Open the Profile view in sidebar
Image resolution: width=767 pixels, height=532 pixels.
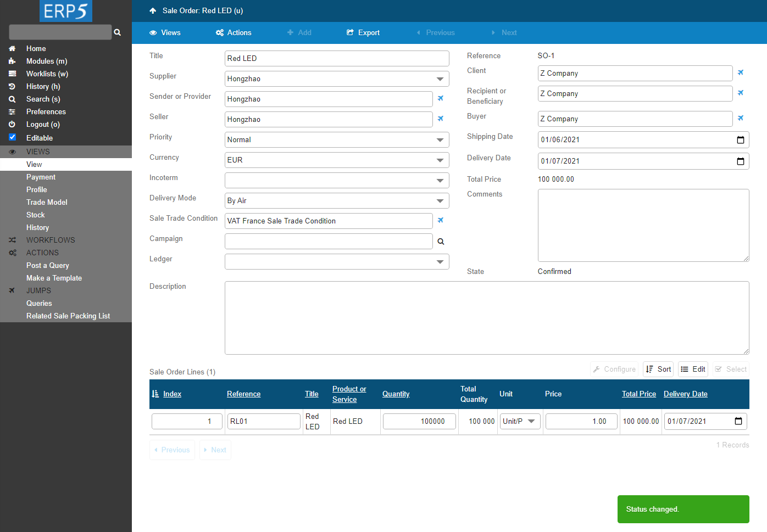[x=36, y=189]
